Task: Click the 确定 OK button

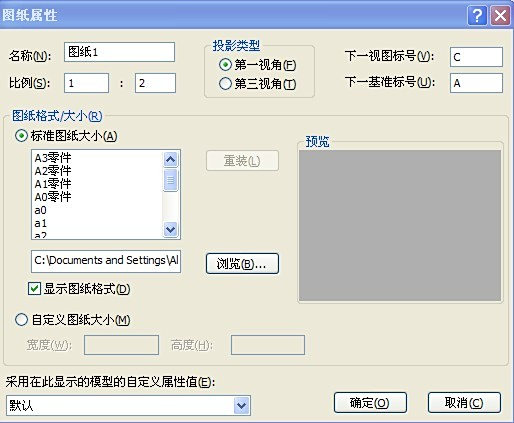Action: pyautogui.click(x=370, y=403)
